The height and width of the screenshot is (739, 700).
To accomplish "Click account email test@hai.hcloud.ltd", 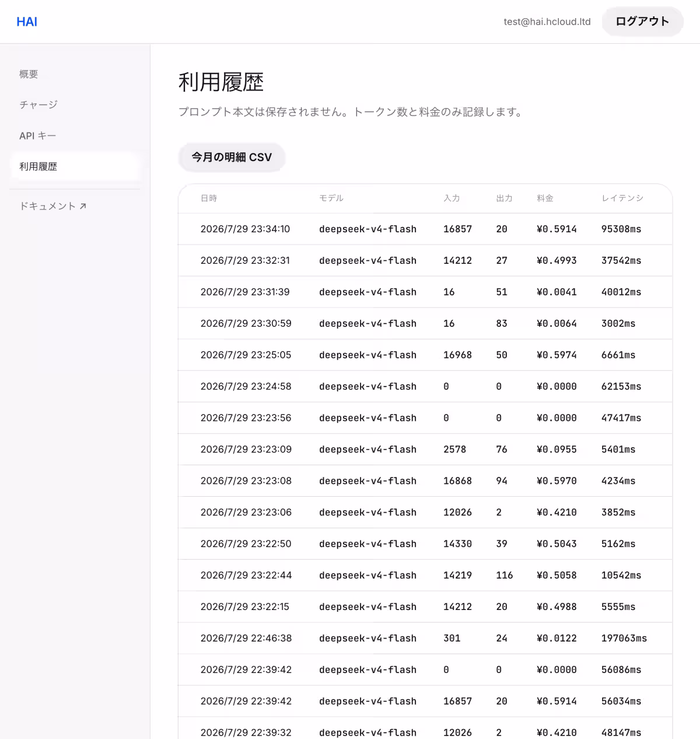I will click(547, 22).
